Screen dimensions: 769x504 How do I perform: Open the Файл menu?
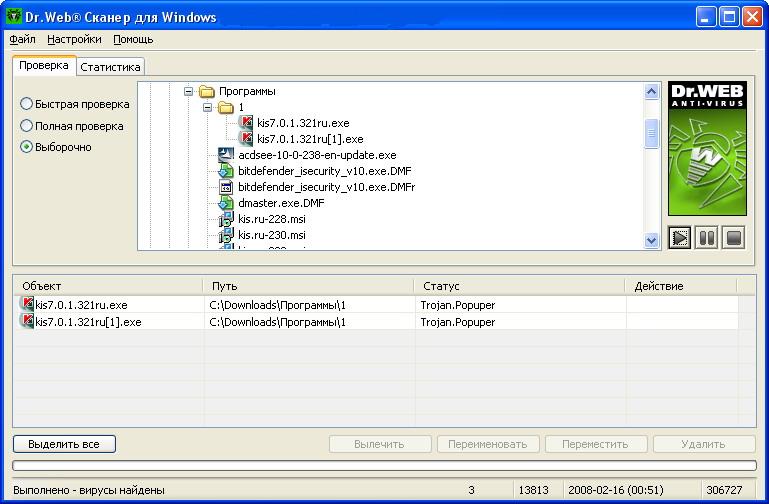point(23,39)
